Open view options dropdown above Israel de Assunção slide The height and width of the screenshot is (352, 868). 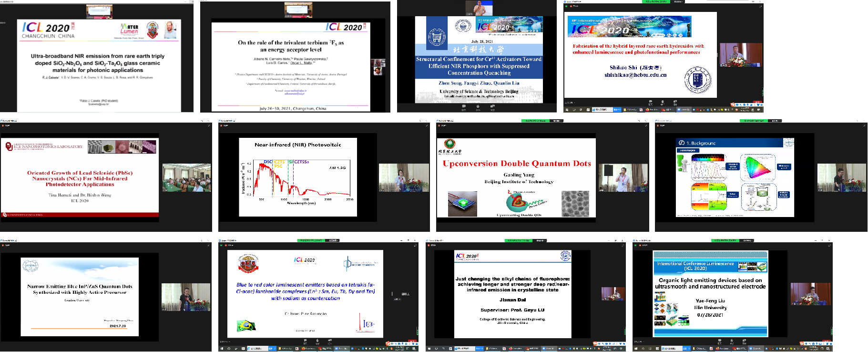[x=333, y=240]
